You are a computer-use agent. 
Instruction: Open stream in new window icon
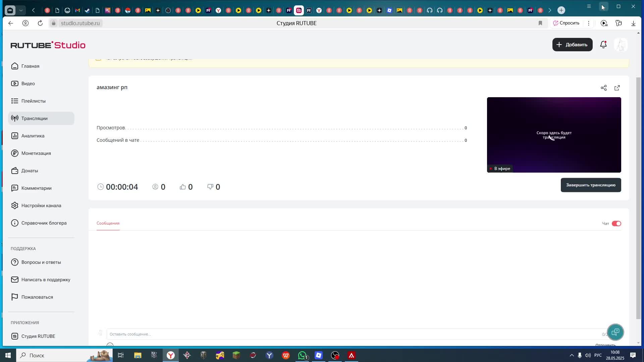(617, 88)
